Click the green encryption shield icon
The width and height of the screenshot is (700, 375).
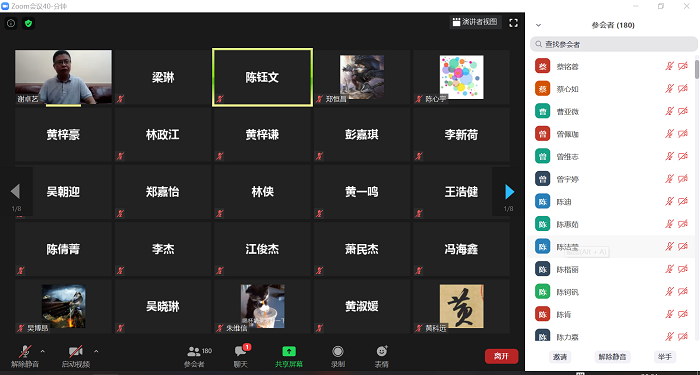click(29, 23)
